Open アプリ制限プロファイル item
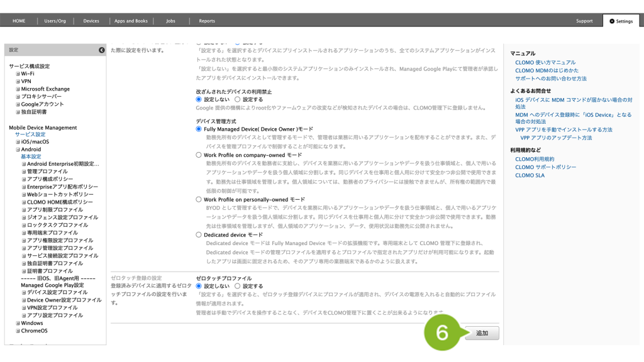 pos(55,210)
